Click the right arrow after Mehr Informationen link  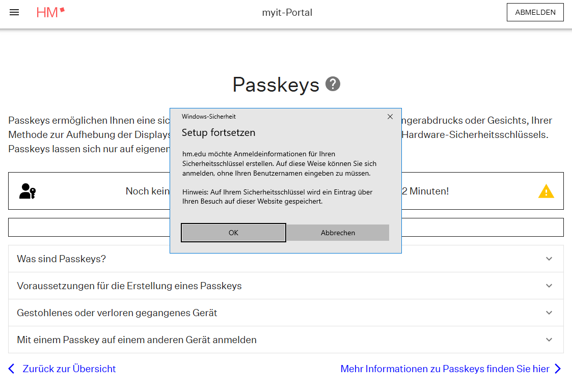tap(558, 369)
